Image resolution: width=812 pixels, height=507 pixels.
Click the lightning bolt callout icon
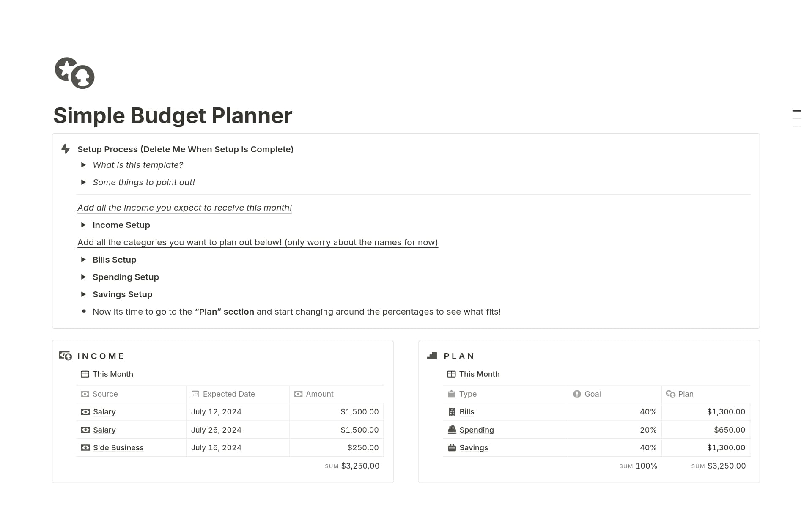(x=65, y=149)
